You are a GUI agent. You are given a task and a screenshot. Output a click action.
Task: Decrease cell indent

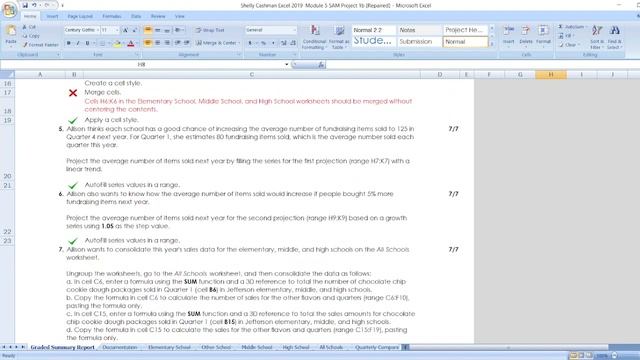point(178,43)
